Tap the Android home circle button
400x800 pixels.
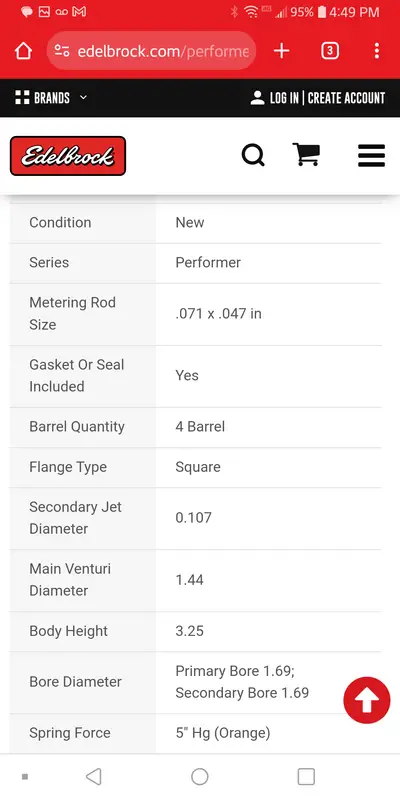(199, 777)
